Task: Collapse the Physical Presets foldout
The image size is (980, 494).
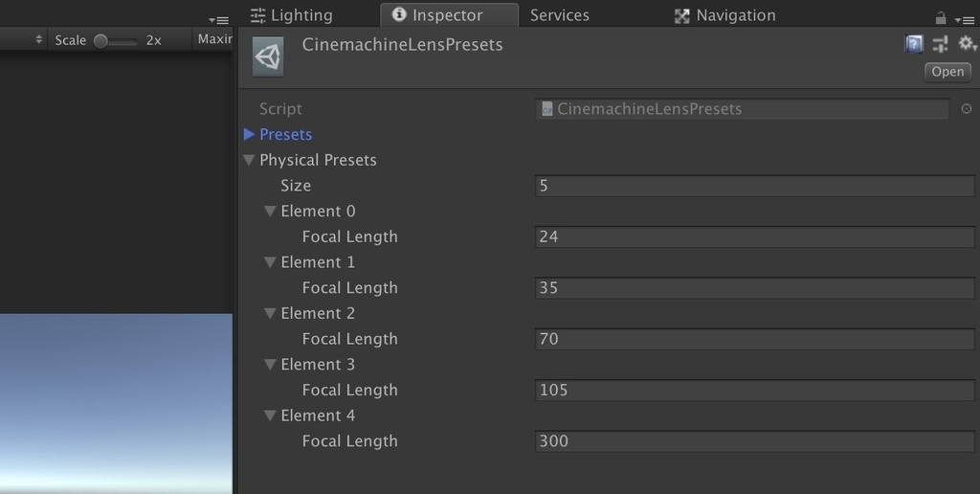Action: [249, 160]
